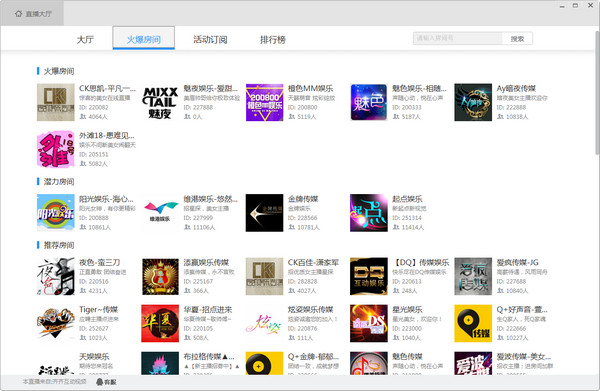Go to the 排行榜 tab
Screen dimensions: 600x391
[x=272, y=39]
